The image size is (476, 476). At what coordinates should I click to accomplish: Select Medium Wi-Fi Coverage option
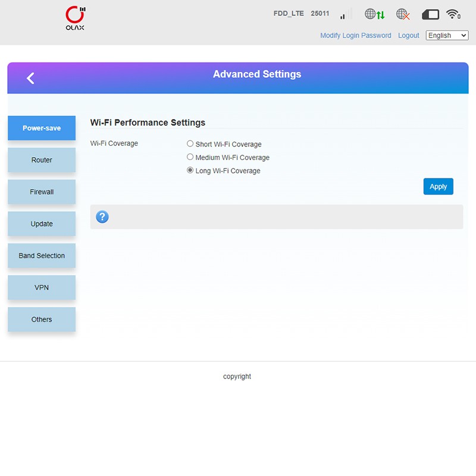pos(190,158)
